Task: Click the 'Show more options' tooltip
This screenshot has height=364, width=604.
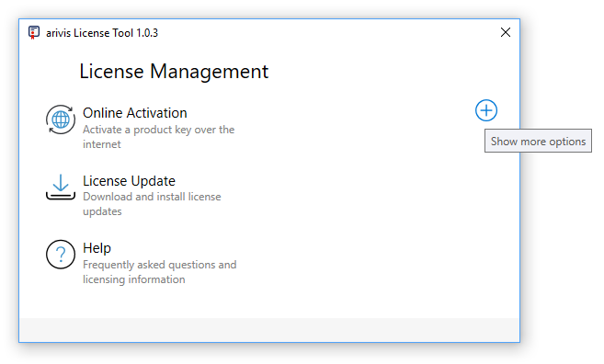Action: pyautogui.click(x=538, y=141)
